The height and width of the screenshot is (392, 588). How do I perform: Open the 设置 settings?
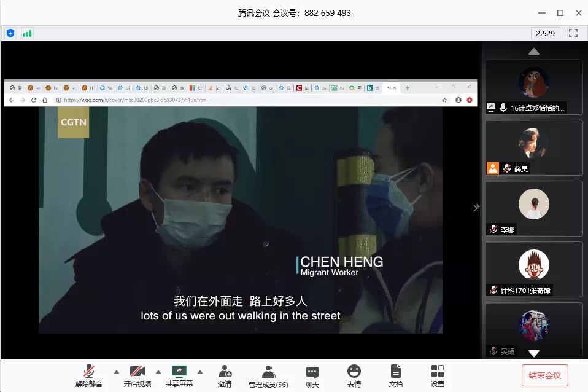point(438,375)
